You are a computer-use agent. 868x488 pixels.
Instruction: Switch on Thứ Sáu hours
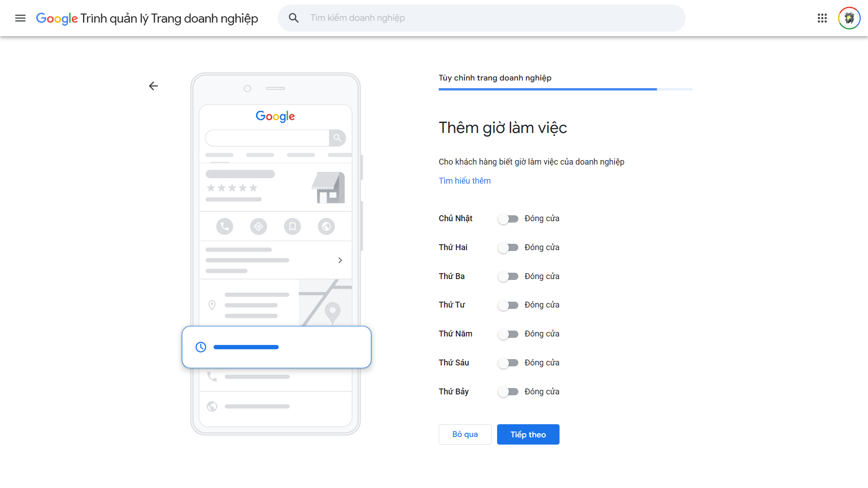[508, 363]
